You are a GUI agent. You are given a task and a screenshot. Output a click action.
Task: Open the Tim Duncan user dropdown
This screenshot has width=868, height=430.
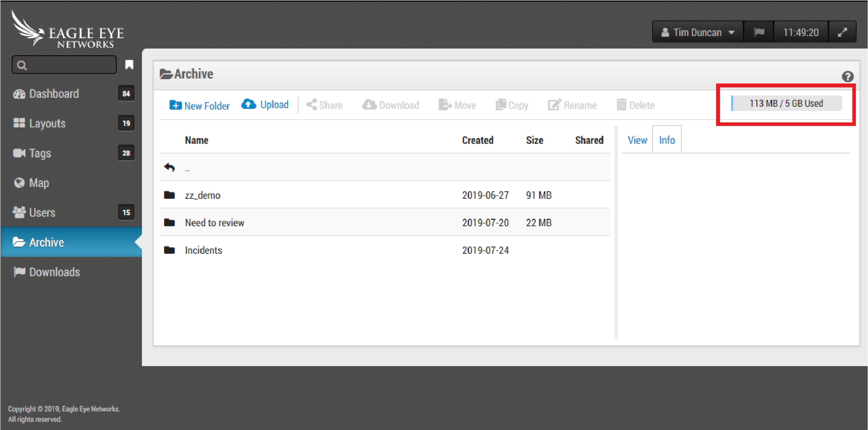[697, 32]
